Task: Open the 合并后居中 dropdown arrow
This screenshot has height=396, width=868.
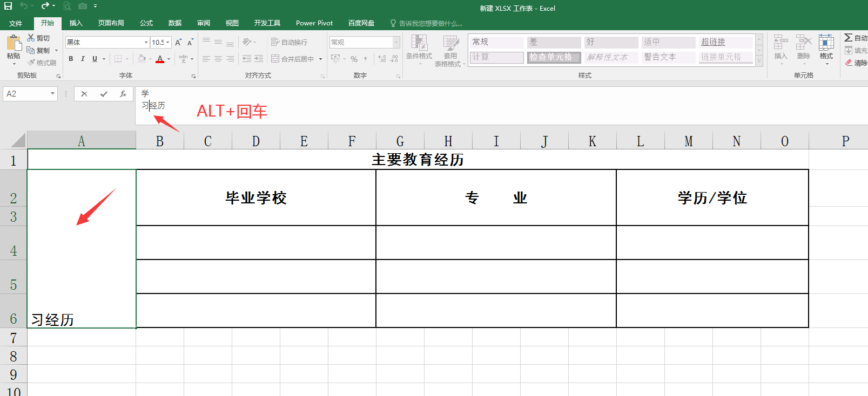Action: click(x=321, y=59)
